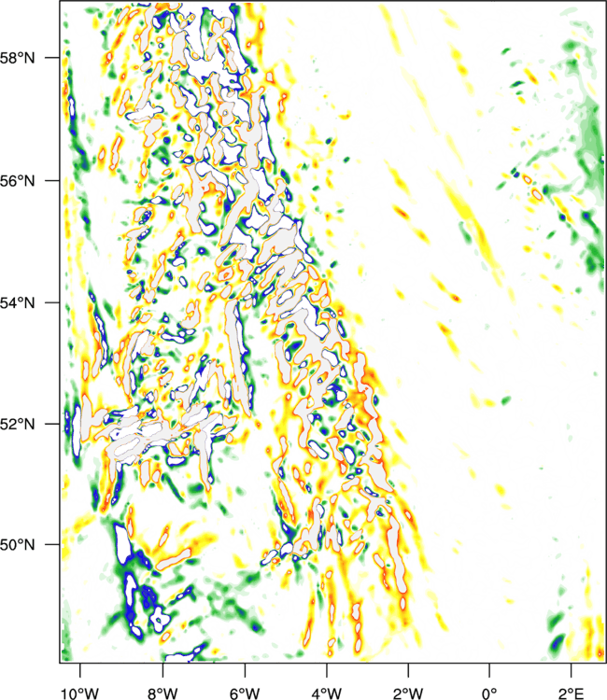
Task: Click the 2°W longitude label
Action: pyautogui.click(x=408, y=693)
